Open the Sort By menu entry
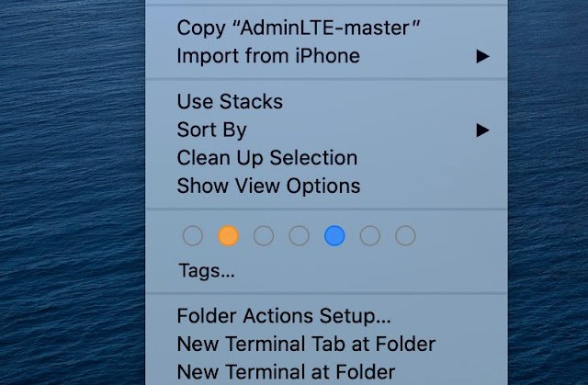The width and height of the screenshot is (588, 385). pos(212,130)
